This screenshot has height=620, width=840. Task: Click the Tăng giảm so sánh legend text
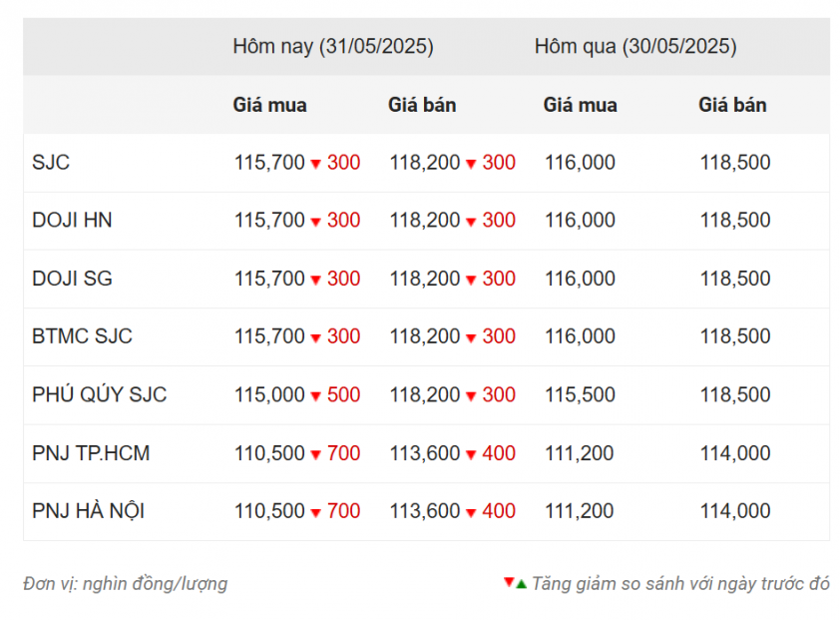(680, 584)
